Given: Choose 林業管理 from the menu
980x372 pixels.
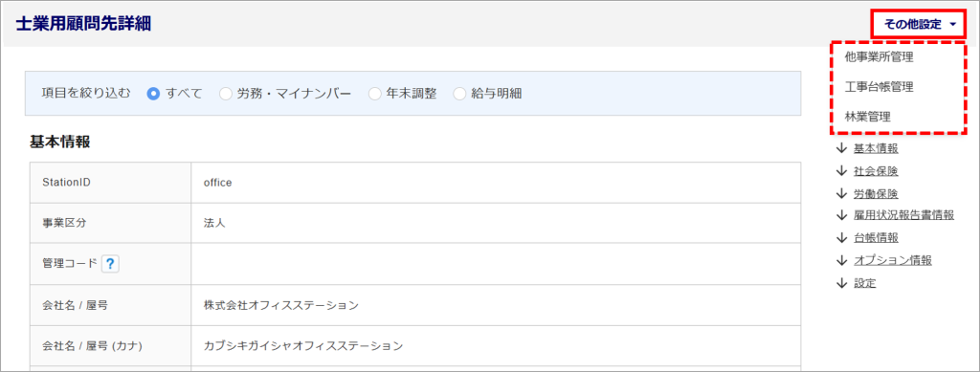Looking at the screenshot, I should pos(867,117).
